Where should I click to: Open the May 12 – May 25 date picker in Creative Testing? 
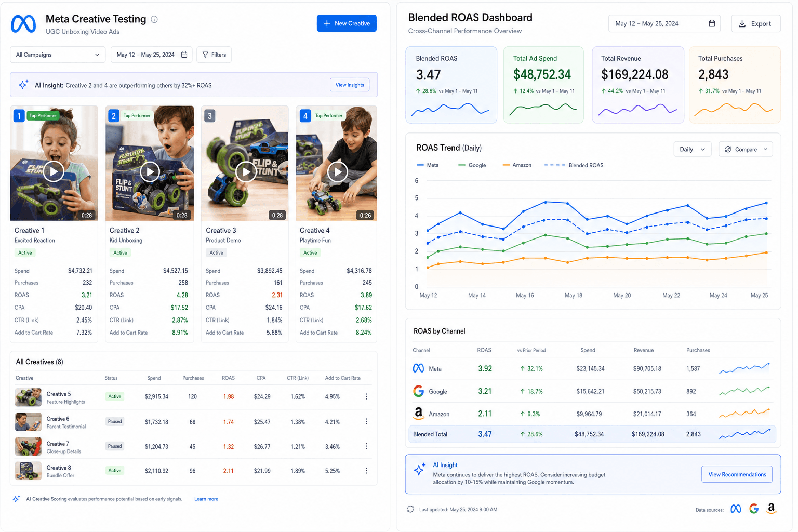(151, 55)
